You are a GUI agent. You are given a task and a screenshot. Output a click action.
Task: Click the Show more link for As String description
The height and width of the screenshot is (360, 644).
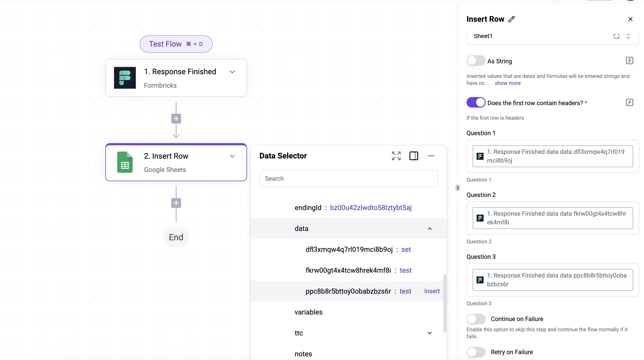coord(507,83)
